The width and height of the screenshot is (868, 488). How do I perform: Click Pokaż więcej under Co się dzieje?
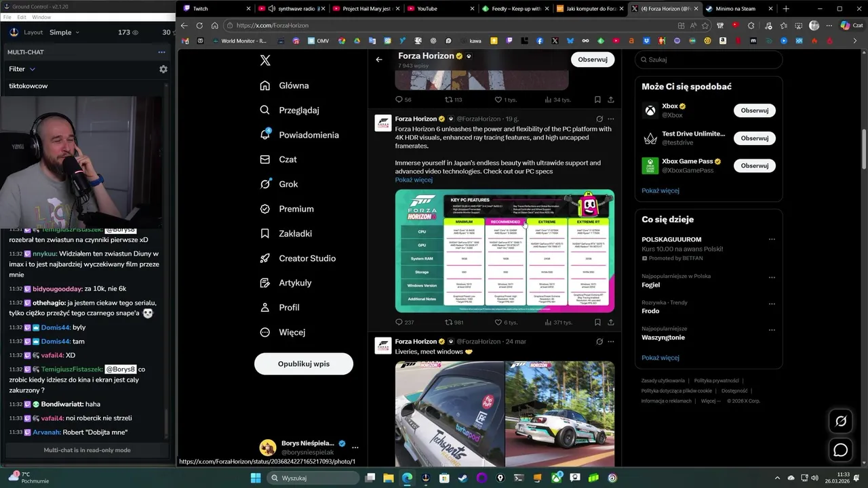[660, 358]
